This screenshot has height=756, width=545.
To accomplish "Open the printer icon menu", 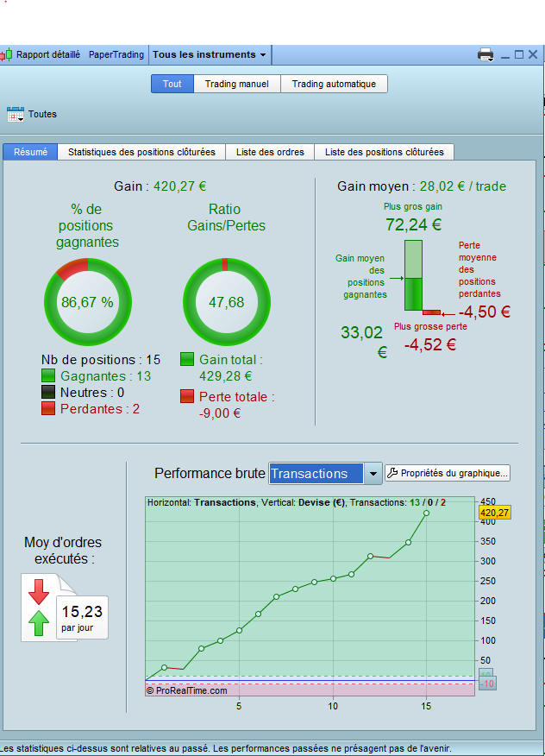I will pyautogui.click(x=485, y=54).
